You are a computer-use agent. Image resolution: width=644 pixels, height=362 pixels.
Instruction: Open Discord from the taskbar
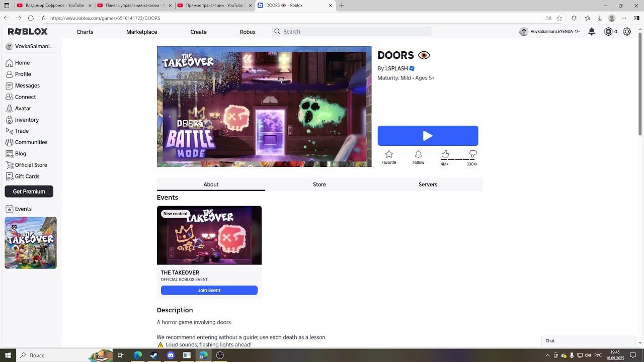click(171, 355)
